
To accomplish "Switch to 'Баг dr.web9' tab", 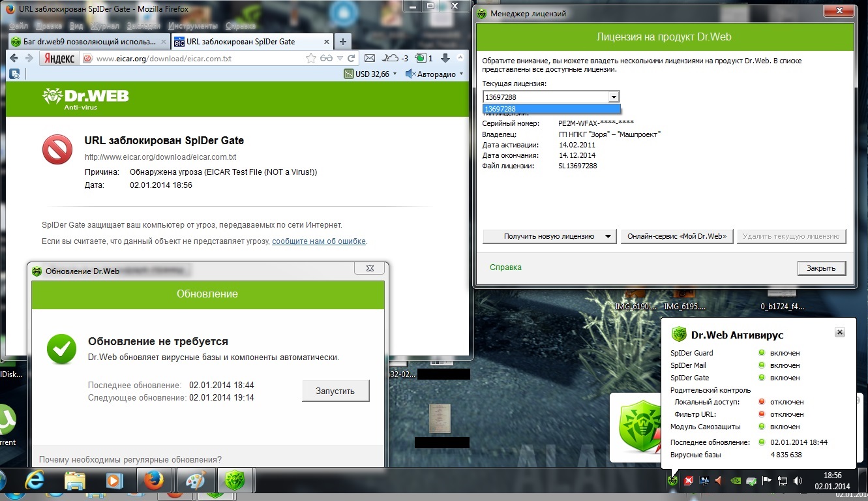I will coord(89,41).
